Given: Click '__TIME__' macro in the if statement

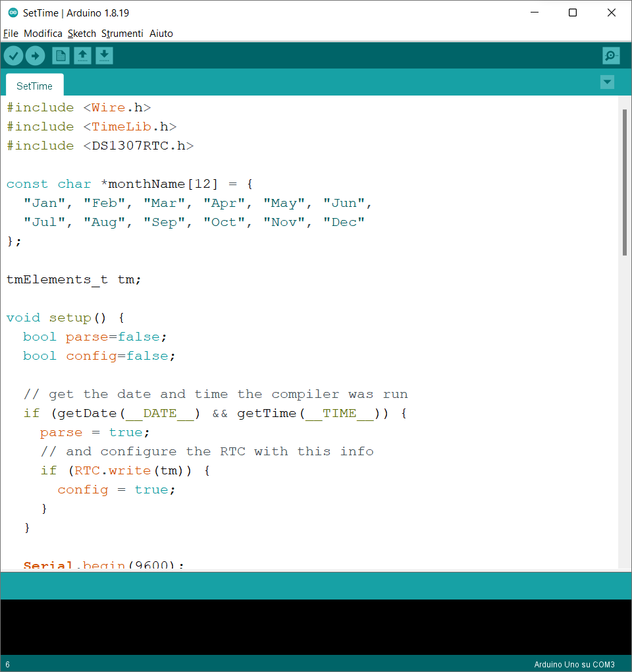Looking at the screenshot, I should tap(340, 414).
